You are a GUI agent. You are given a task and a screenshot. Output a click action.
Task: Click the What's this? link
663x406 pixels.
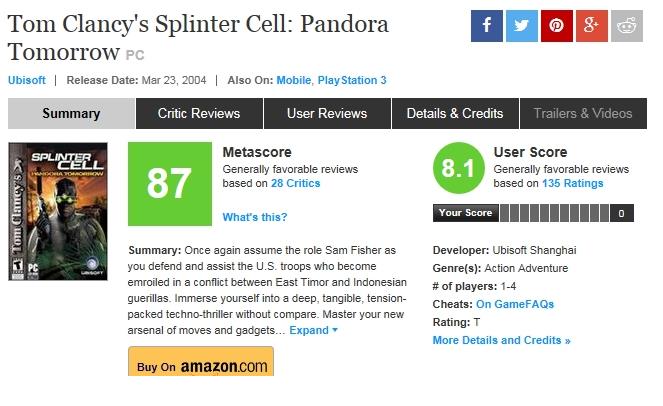coord(255,217)
